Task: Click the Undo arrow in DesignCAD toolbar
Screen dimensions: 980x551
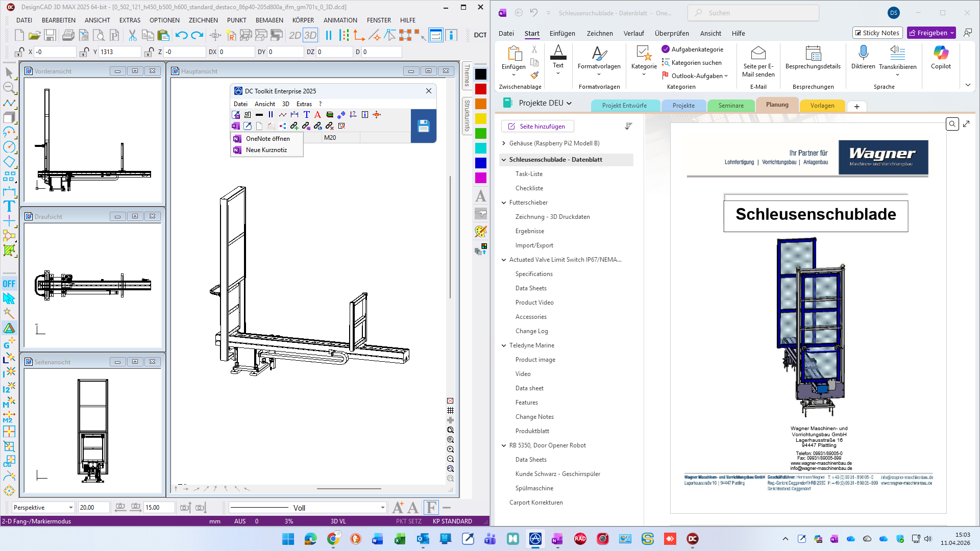Action: 181,35
